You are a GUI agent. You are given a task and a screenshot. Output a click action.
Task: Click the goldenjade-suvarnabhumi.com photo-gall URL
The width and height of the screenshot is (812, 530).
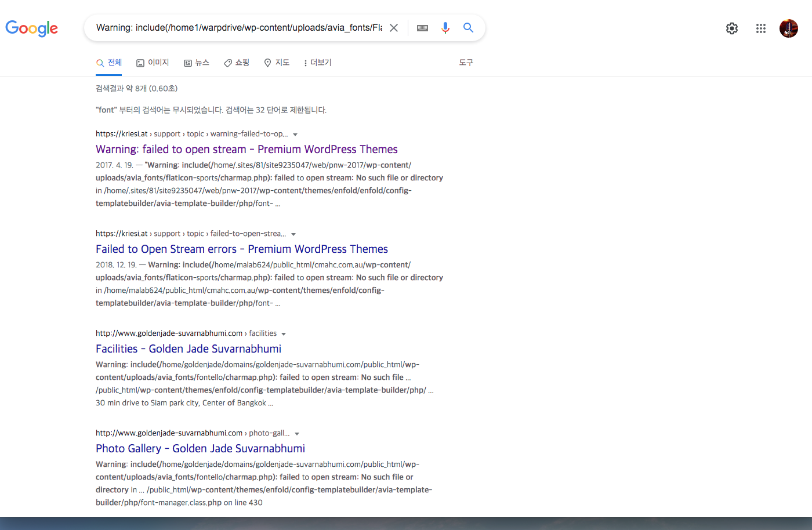click(x=193, y=433)
